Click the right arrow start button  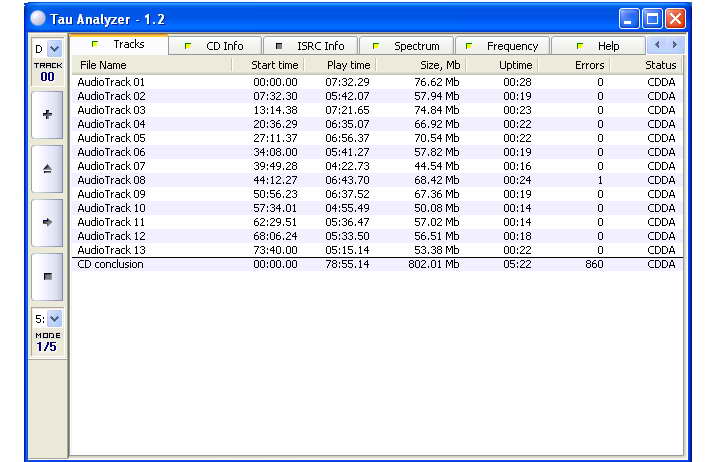coord(48,222)
